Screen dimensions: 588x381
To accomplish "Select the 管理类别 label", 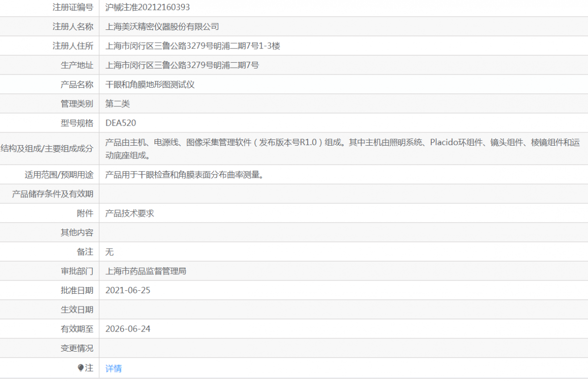I will click(77, 104).
